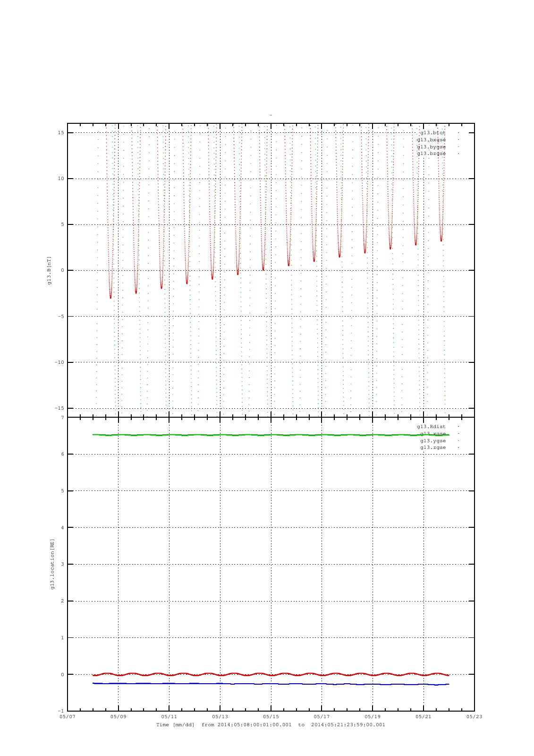Select the g13.location[RE] vertical axis title
The height and width of the screenshot is (756, 534).
click(x=52, y=564)
